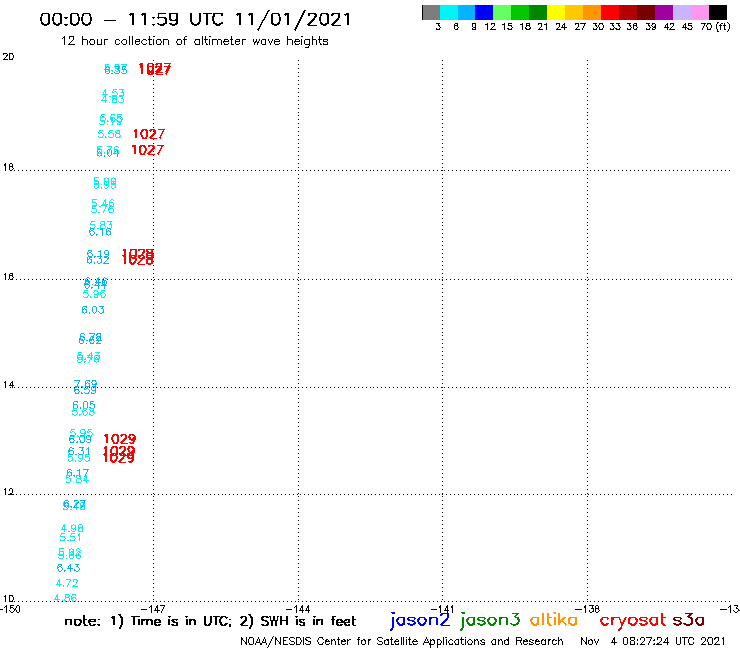
Task: Select the bright red swatch in legend
Action: click(x=610, y=12)
